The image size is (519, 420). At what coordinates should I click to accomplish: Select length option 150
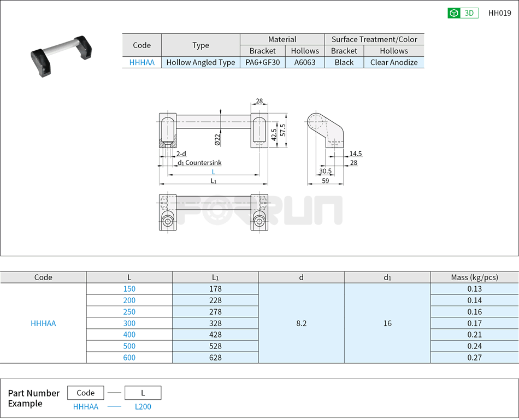128,288
